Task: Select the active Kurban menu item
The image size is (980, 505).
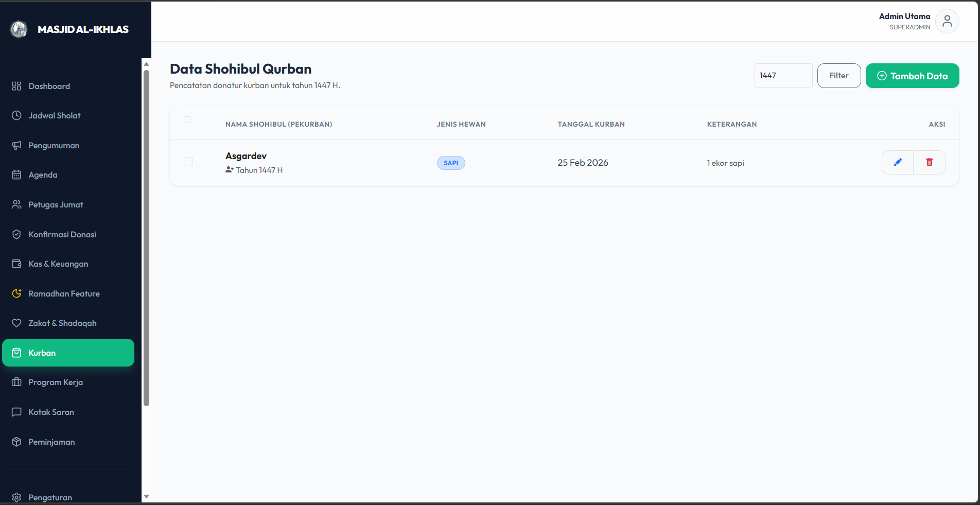Action: (x=68, y=353)
